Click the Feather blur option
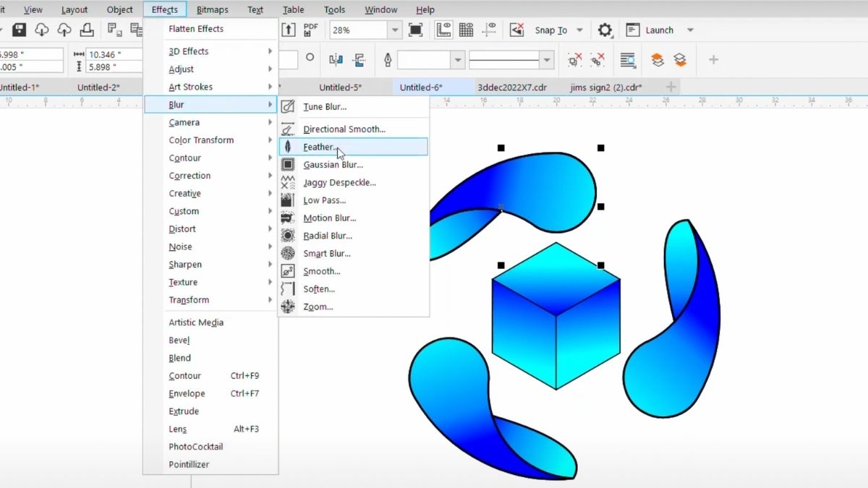The width and height of the screenshot is (868, 488). point(319,147)
